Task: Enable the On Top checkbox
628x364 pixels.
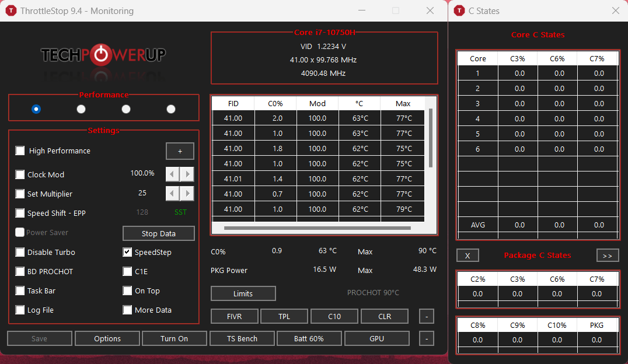Action: (x=127, y=290)
